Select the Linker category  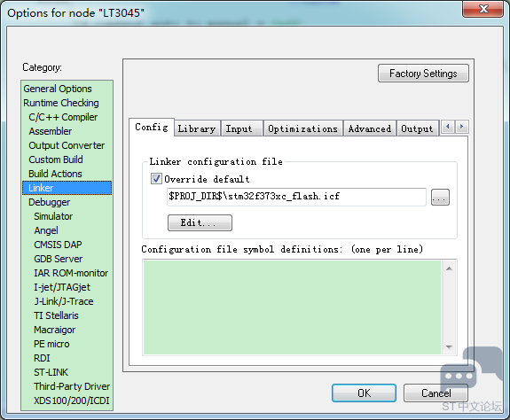(67, 188)
